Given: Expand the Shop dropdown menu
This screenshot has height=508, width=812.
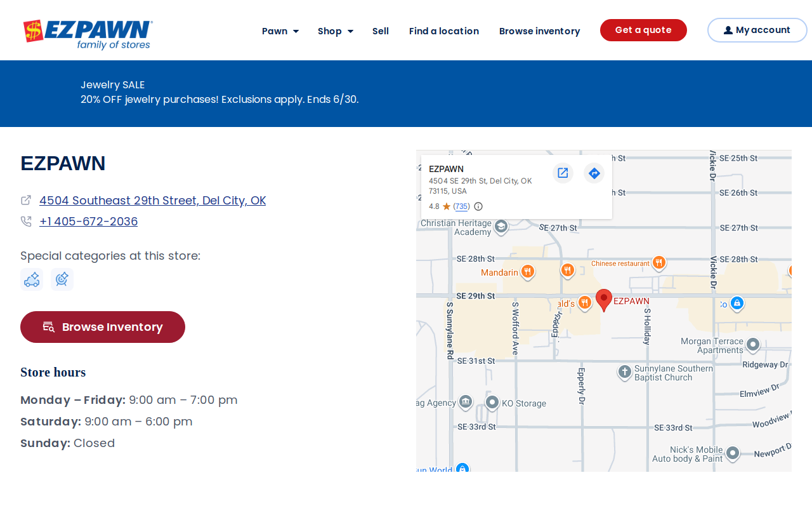Looking at the screenshot, I should click(x=336, y=31).
